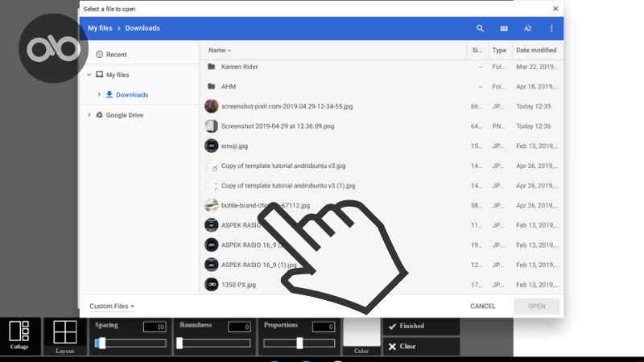
Task: Select Recent in the sidebar
Action: pyautogui.click(x=116, y=55)
